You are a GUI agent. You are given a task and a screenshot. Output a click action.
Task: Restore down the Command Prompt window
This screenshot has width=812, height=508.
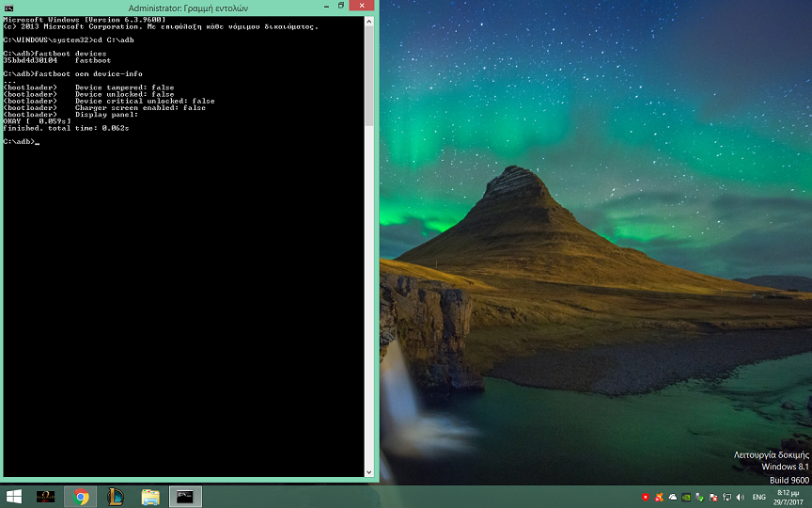341,6
